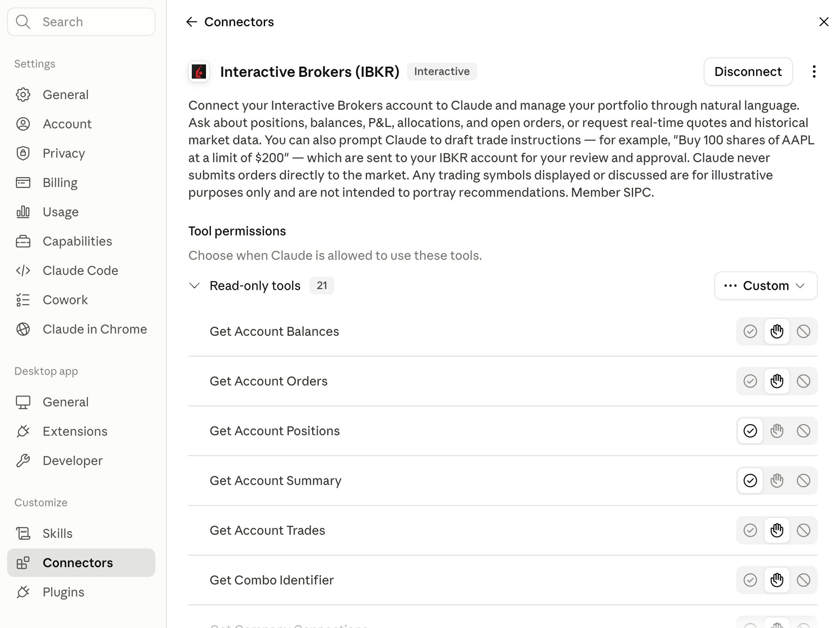Click the back arrow next to Connectors

[192, 22]
